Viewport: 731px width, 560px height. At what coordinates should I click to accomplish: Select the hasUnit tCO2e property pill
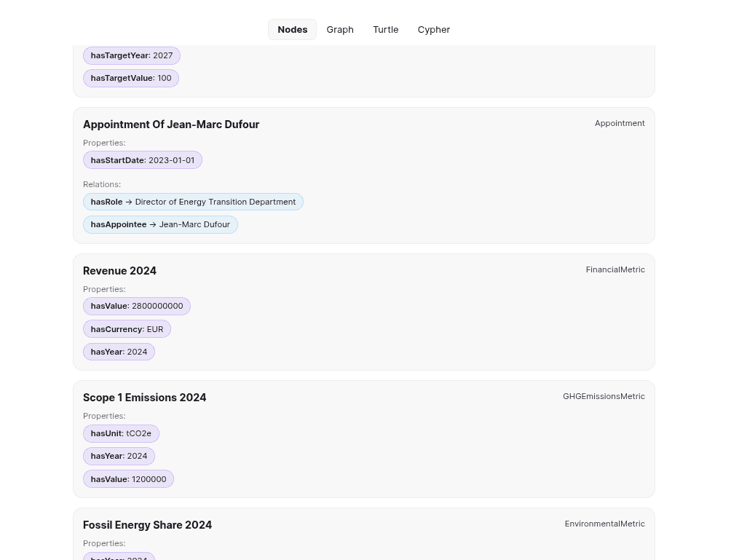point(122,433)
